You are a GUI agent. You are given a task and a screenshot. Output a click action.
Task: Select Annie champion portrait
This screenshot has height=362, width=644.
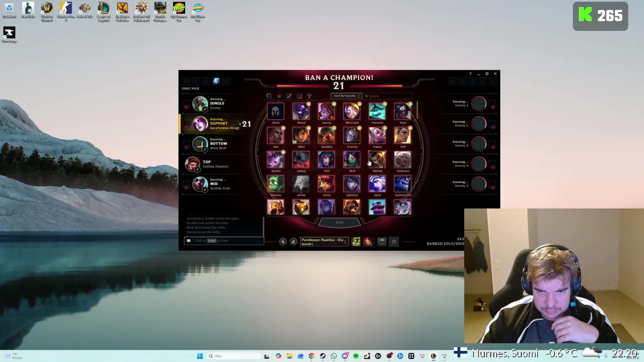point(327,184)
